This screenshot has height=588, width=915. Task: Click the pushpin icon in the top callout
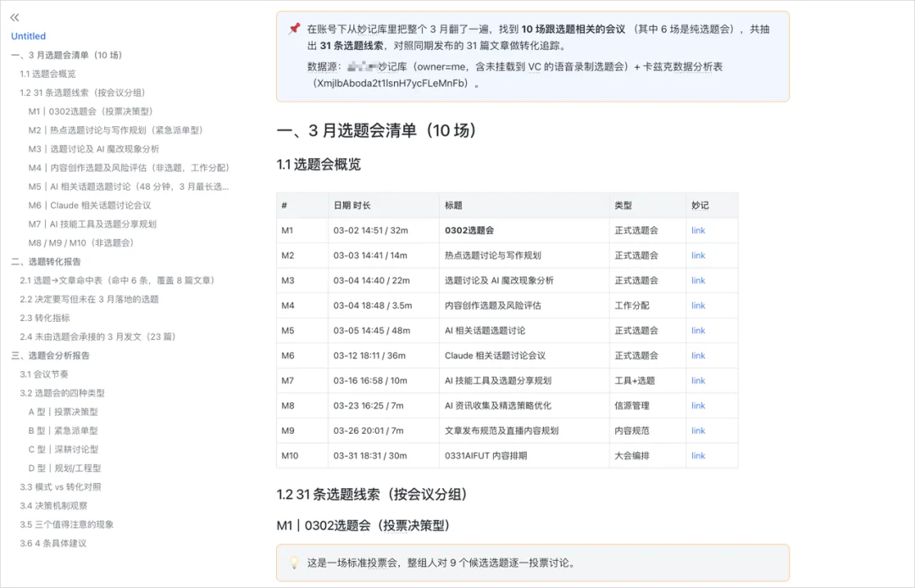(x=294, y=29)
